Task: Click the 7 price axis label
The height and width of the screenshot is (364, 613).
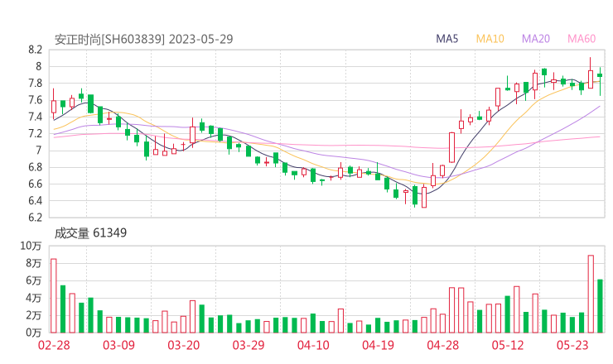Action: (38, 151)
